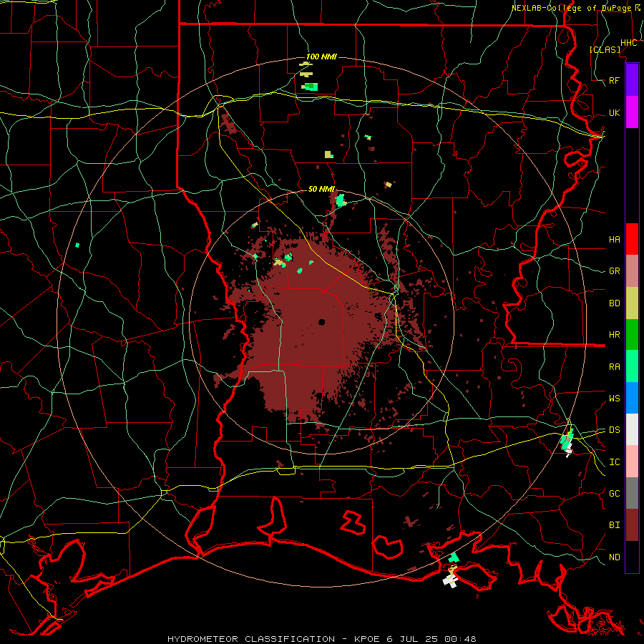Click the 50 NMI range ring label
This screenshot has width=644, height=644.
tap(321, 189)
